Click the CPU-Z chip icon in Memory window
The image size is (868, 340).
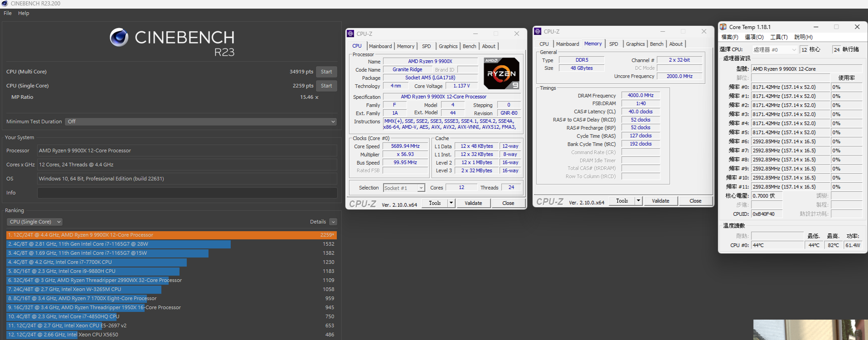(x=538, y=31)
